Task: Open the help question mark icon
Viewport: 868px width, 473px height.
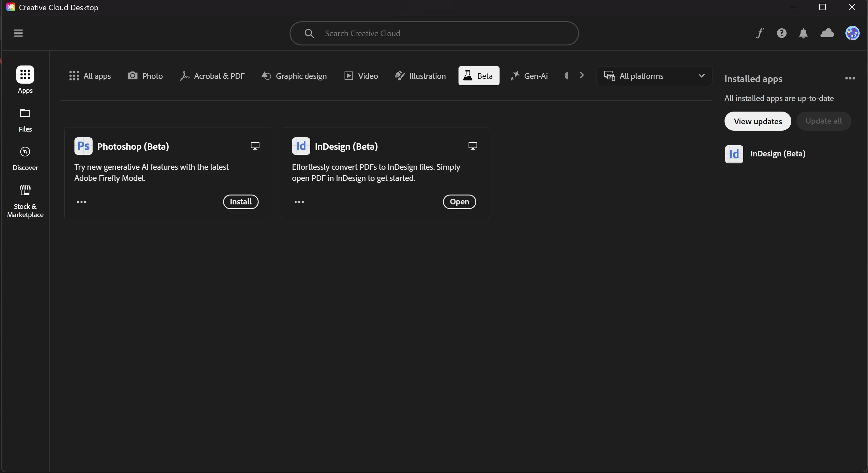Action: click(x=781, y=33)
